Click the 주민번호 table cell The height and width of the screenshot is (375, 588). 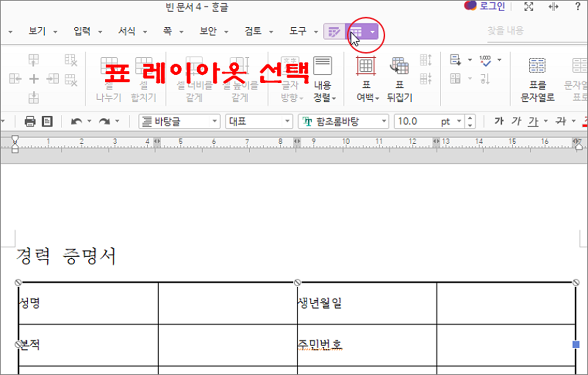367,345
